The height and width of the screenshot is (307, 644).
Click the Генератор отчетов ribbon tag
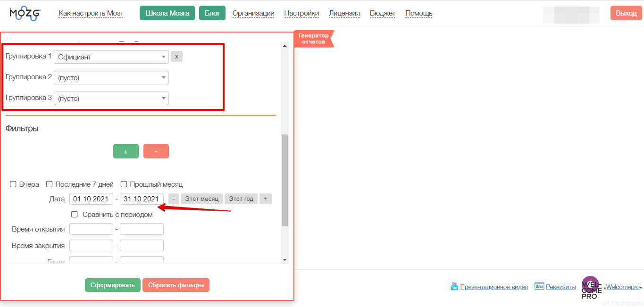pos(313,39)
